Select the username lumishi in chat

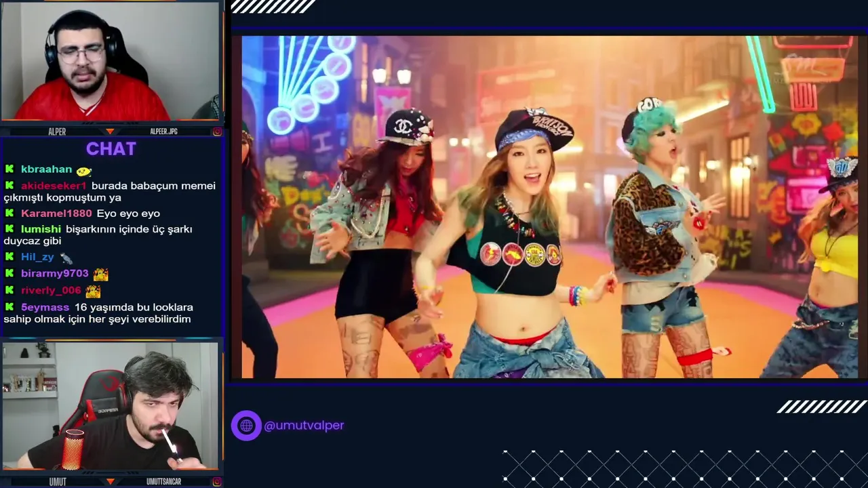tap(41, 229)
